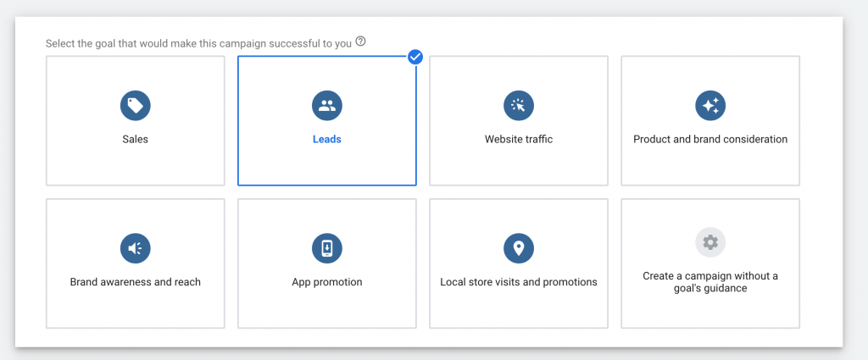This screenshot has width=868, height=360.
Task: Open the help question mark icon
Action: (x=361, y=42)
